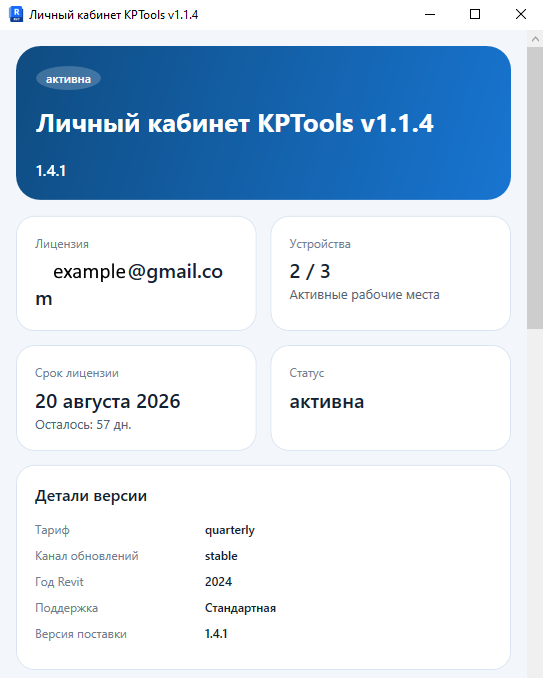Click the 'Год Revit' row label
This screenshot has width=543, height=678.
pos(59,582)
